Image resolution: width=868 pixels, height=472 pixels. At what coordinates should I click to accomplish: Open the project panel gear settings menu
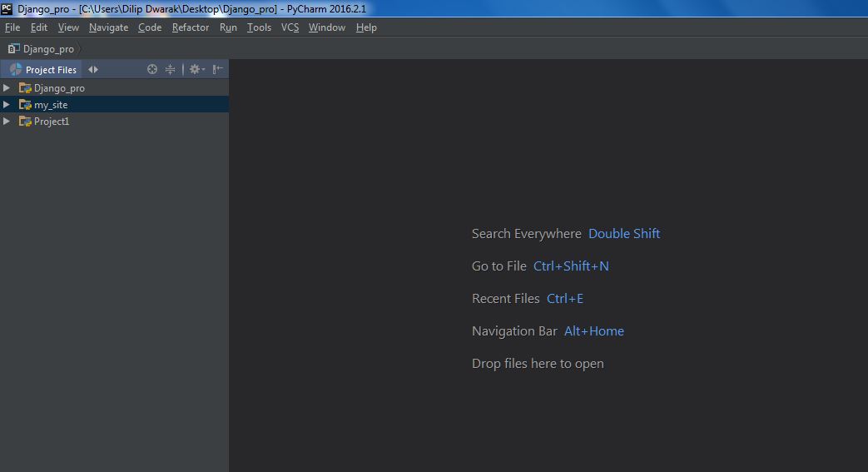pyautogui.click(x=196, y=69)
